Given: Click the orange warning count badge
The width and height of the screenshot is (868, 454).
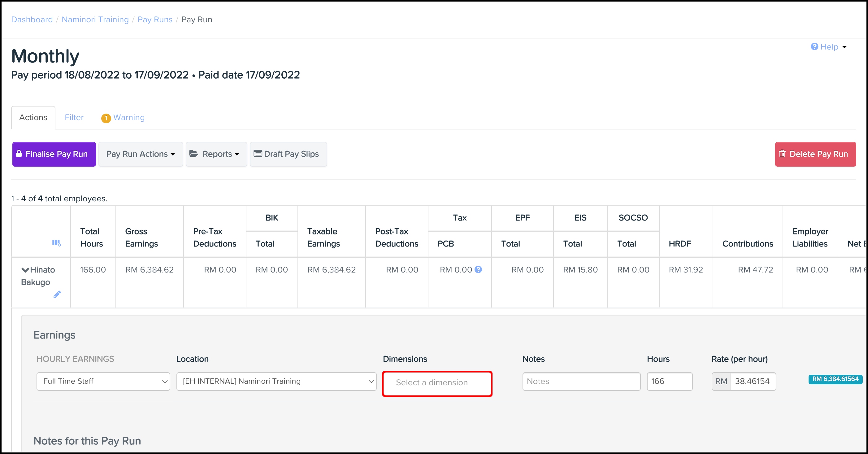Looking at the screenshot, I should tap(106, 118).
